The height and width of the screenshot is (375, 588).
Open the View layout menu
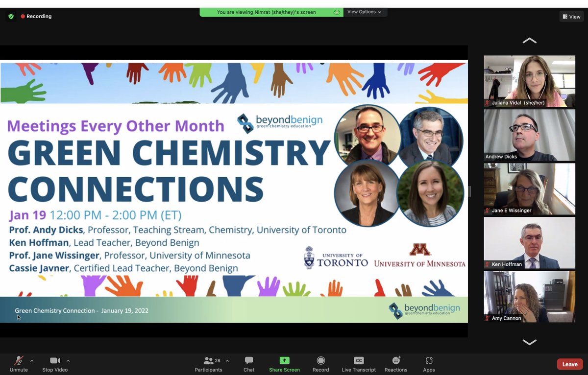click(571, 17)
